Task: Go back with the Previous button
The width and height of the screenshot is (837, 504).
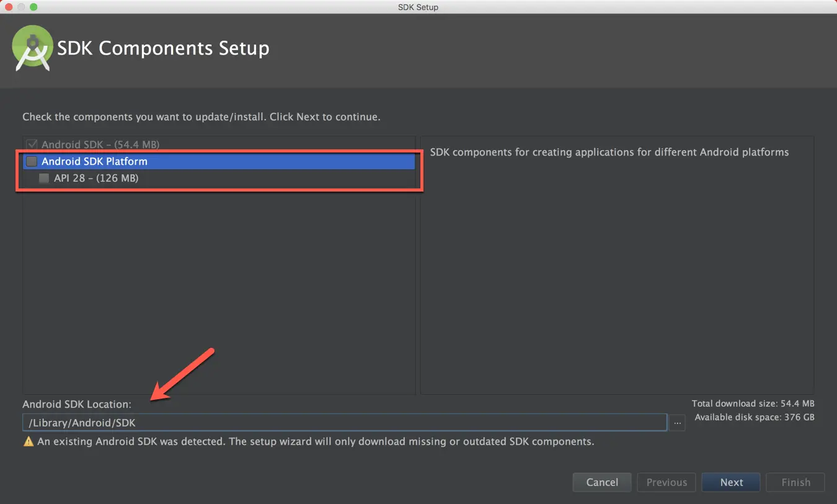Action: 666,482
